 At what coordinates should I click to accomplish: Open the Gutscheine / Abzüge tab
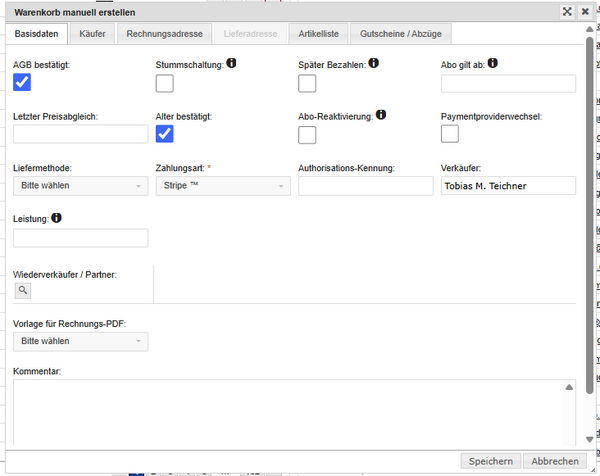pyautogui.click(x=401, y=34)
